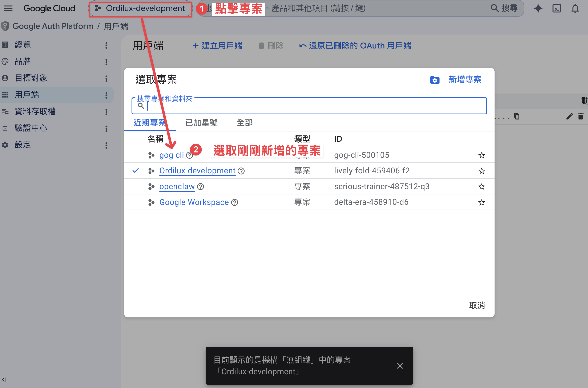This screenshot has height=388, width=588.
Task: Open Gemini sparkle assistant icon
Action: (x=538, y=8)
